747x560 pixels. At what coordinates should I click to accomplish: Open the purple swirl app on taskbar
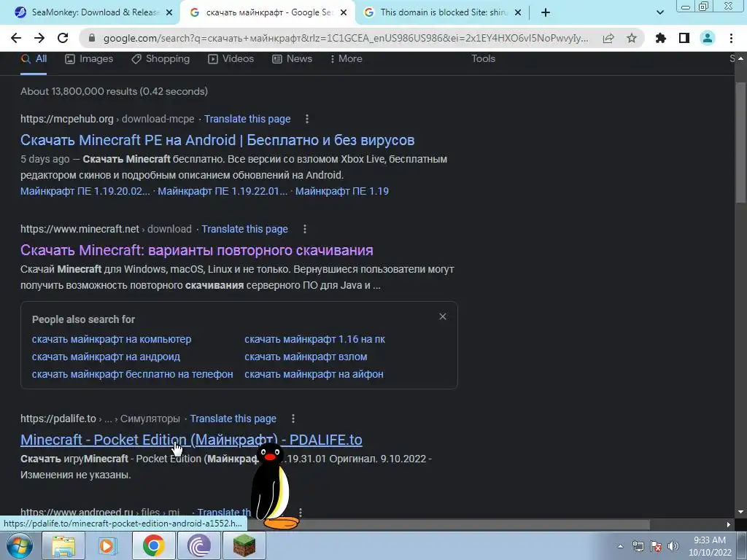click(x=198, y=545)
